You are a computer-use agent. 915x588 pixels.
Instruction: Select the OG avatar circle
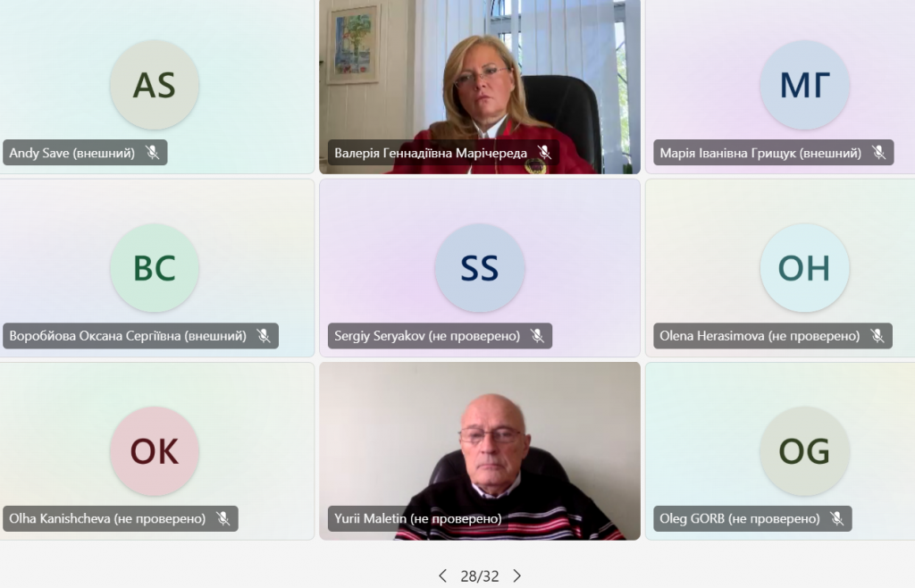(805, 451)
